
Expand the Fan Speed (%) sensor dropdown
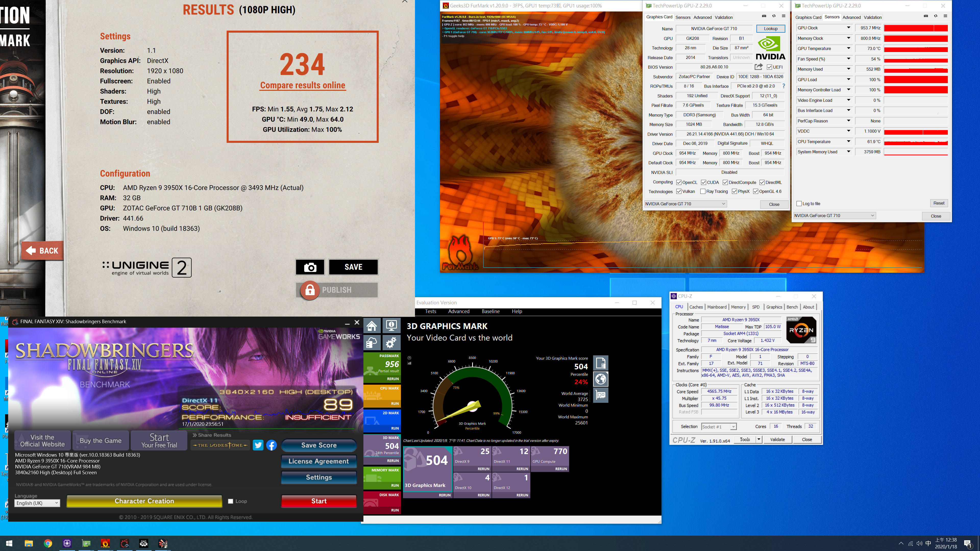click(x=848, y=59)
